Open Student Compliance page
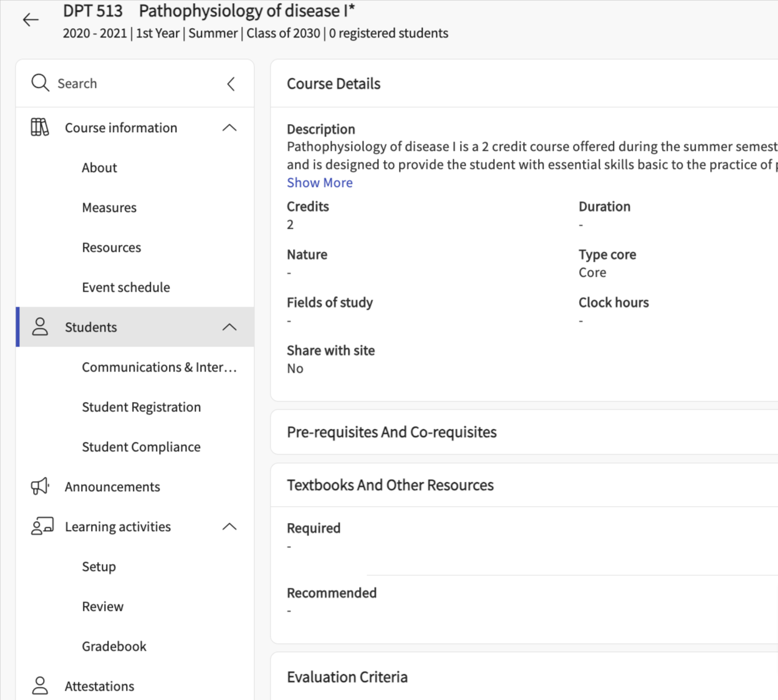778x700 pixels. (141, 447)
